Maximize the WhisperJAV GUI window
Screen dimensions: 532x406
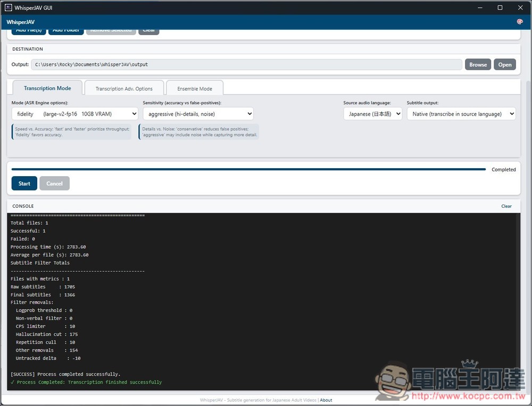pos(500,7)
